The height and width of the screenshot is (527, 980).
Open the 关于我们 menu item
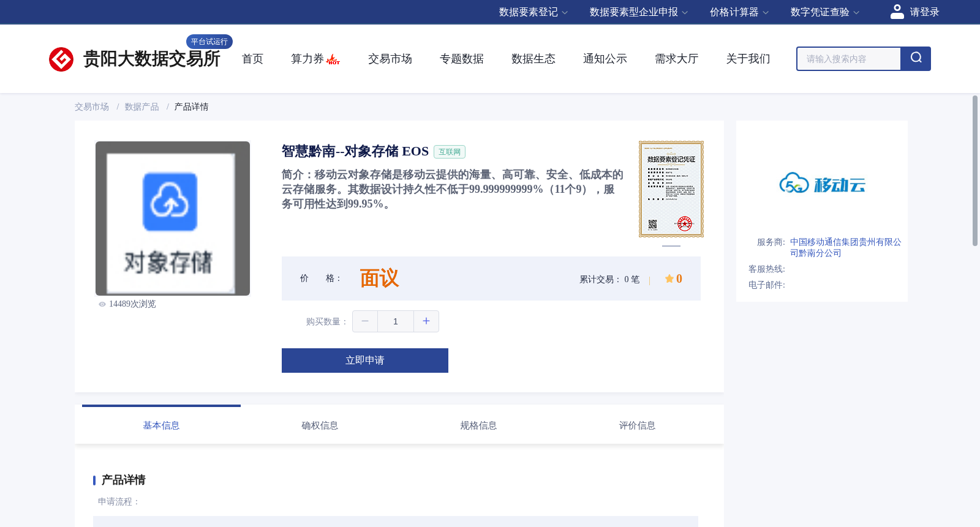[748, 59]
